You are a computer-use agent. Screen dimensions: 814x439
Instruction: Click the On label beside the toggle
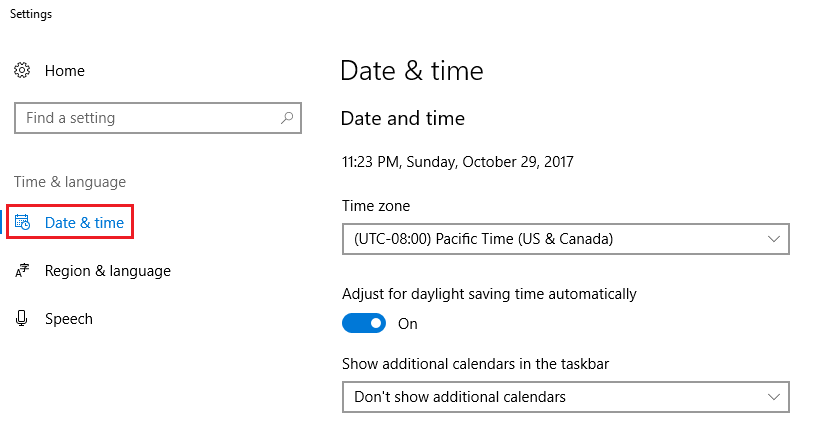pyautogui.click(x=408, y=324)
